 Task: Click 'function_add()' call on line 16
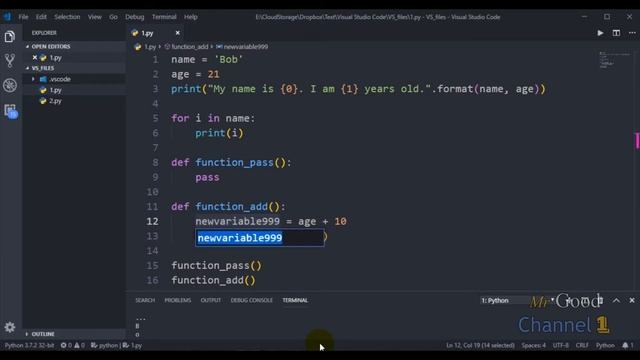click(213, 280)
